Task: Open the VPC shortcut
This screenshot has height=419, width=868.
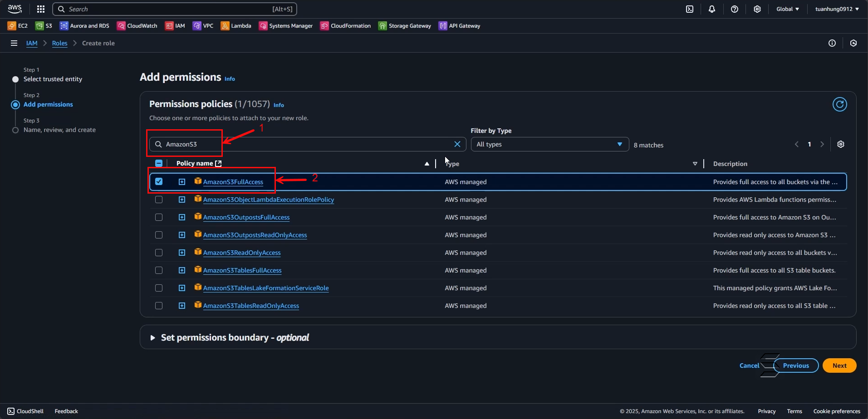Action: click(x=203, y=26)
